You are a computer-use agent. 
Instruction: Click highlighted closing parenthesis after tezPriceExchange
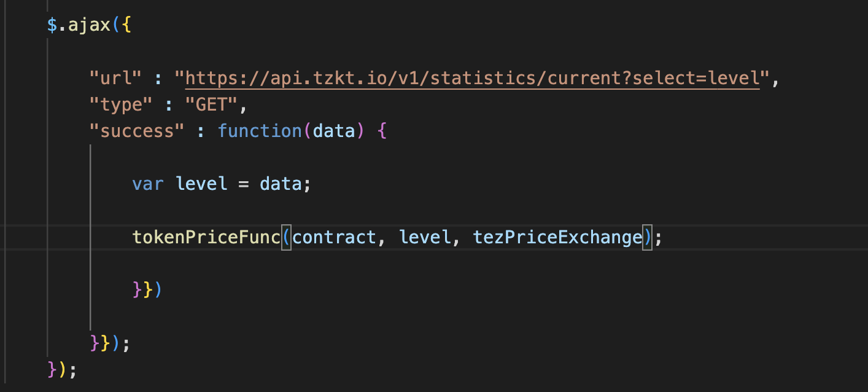(647, 237)
